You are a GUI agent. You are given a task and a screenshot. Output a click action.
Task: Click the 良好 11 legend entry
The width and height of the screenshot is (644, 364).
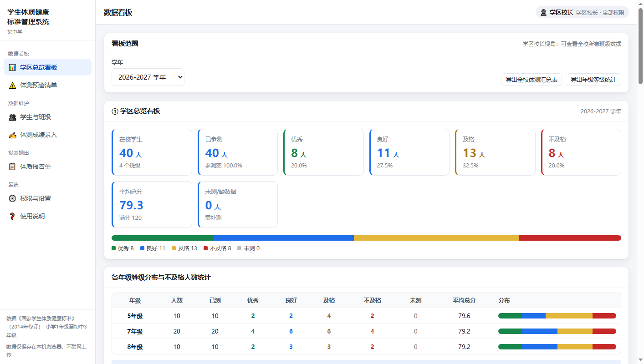click(x=153, y=248)
